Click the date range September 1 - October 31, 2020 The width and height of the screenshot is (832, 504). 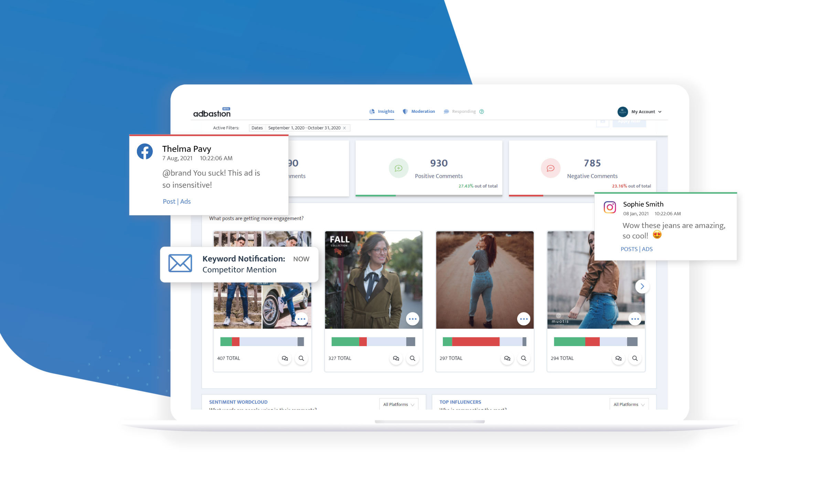[x=304, y=128]
